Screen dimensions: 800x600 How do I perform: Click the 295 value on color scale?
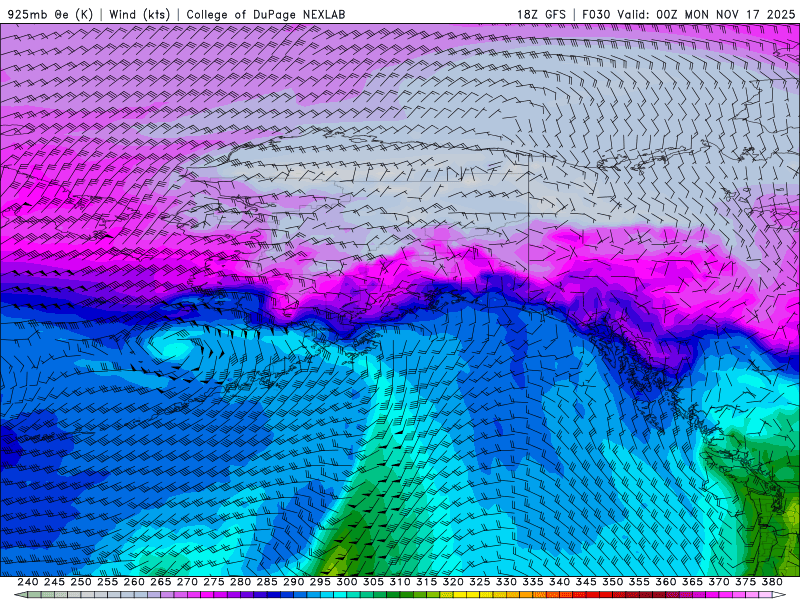pos(319,582)
